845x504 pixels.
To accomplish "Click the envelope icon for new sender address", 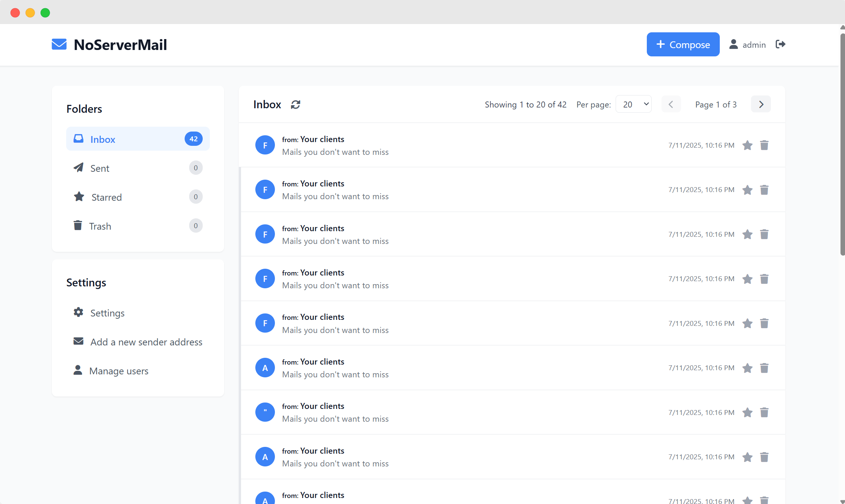I will (x=78, y=341).
